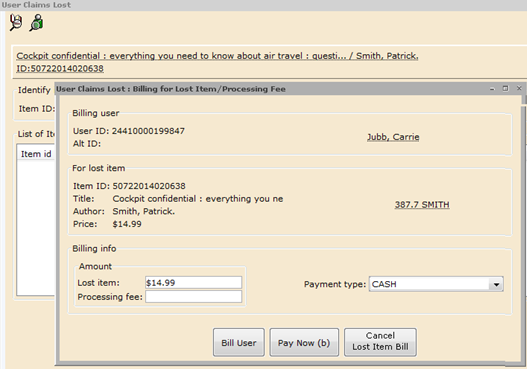The height and width of the screenshot is (369, 527).
Task: Click the dialog's Title value Cockpit confidential
Action: coord(198,199)
